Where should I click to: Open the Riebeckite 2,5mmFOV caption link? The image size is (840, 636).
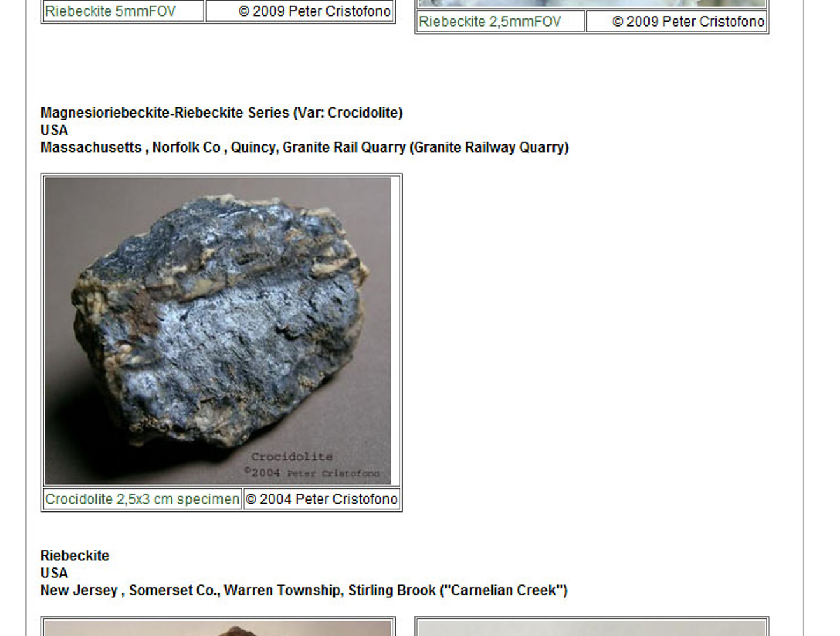coord(498,22)
